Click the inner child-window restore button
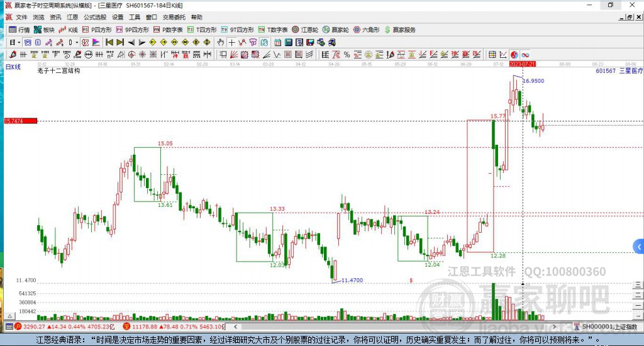 click(629, 17)
